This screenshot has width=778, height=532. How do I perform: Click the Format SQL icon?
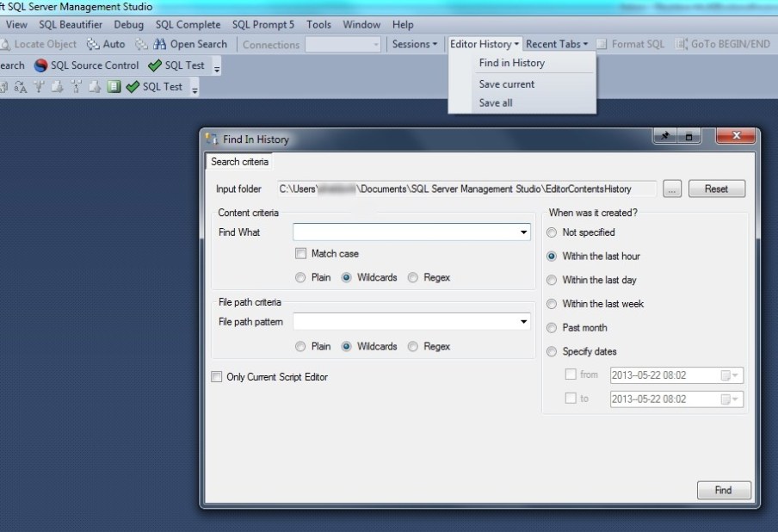coord(602,44)
